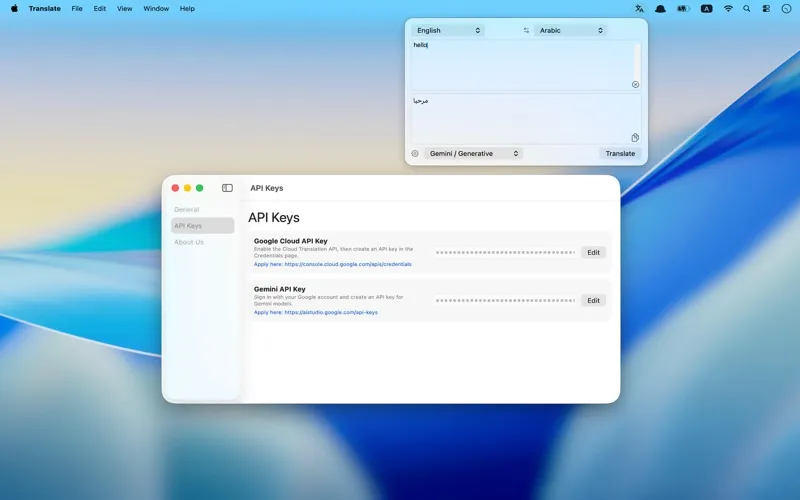Clear the source text with the X icon
The image size is (800, 500).
tap(635, 85)
